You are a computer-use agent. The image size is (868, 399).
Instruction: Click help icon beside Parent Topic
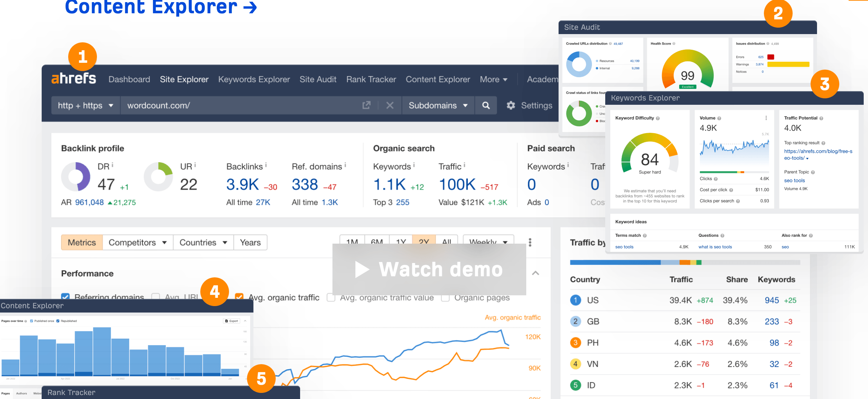[x=813, y=172]
